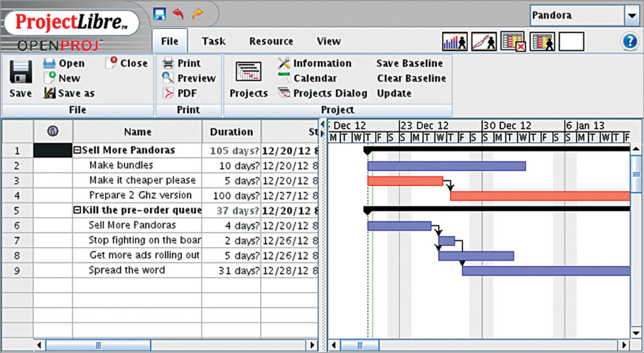Switch to the Task ribbon tab
644x353 pixels.
(213, 42)
